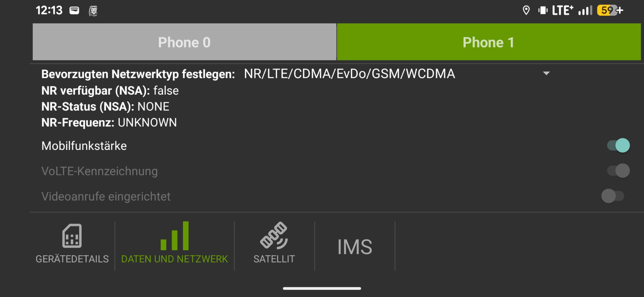Tap the wallet card notification icon
The height and width of the screenshot is (297, 644).
pos(74,10)
